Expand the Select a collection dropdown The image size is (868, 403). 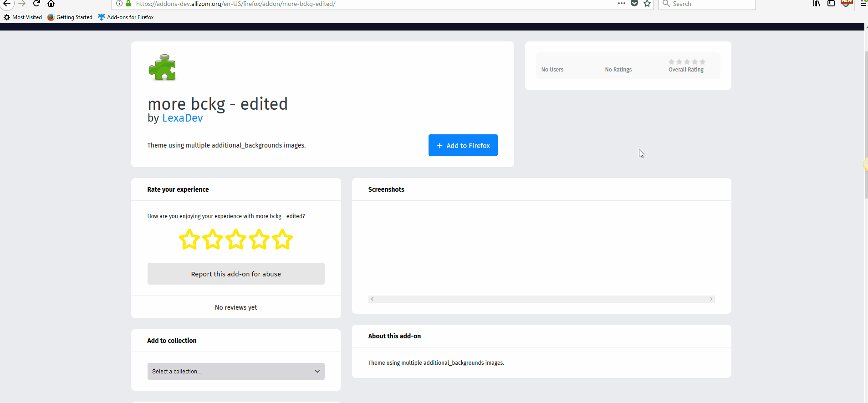[x=236, y=371]
